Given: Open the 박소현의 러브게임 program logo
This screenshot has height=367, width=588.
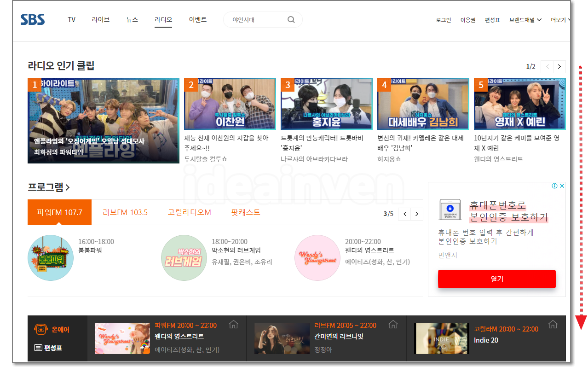Looking at the screenshot, I should coord(184,258).
